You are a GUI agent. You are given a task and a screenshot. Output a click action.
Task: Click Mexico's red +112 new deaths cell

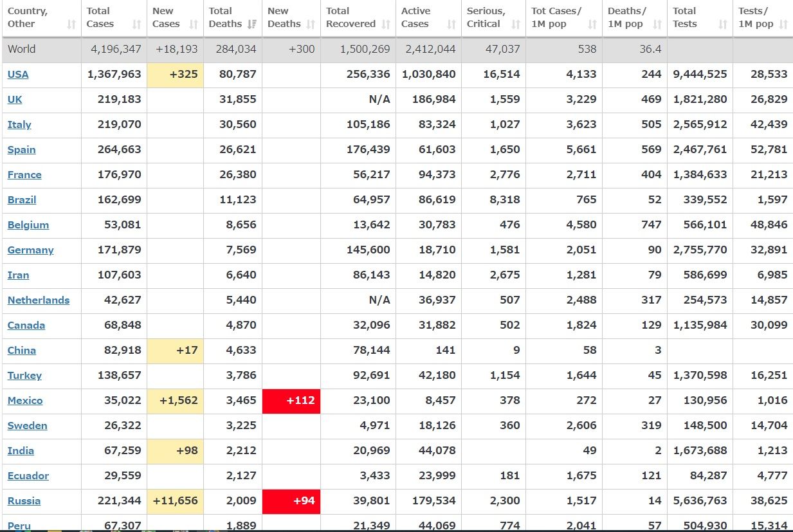point(291,400)
